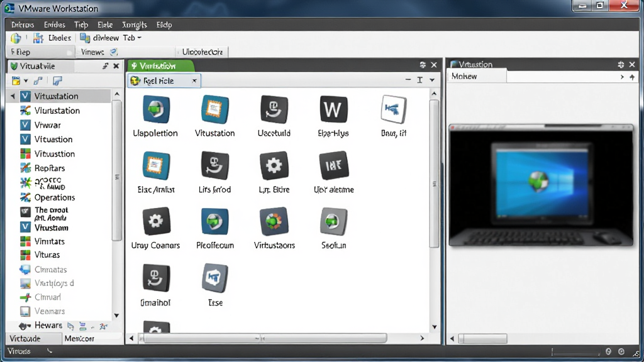Click the Vinews button
644x362 pixels.
(x=92, y=52)
